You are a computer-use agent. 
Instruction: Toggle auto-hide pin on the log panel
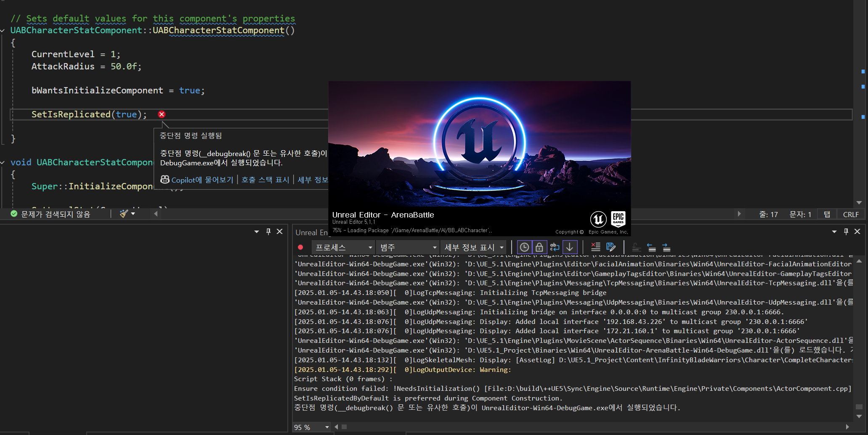pos(846,231)
